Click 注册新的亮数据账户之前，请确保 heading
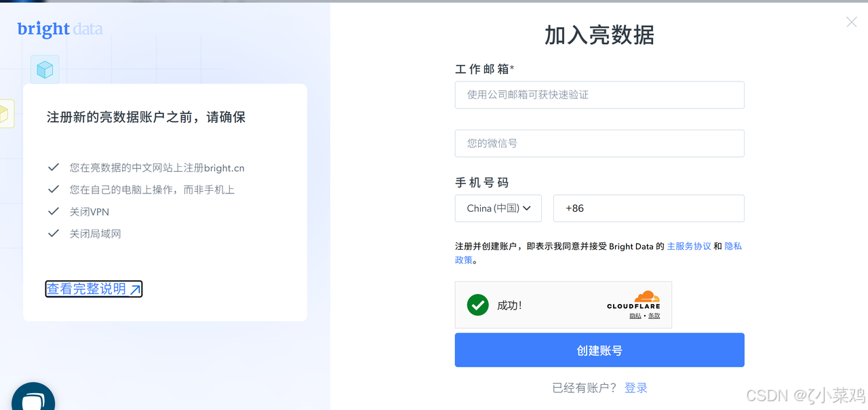Screen dimensions: 868x410 click(x=146, y=117)
